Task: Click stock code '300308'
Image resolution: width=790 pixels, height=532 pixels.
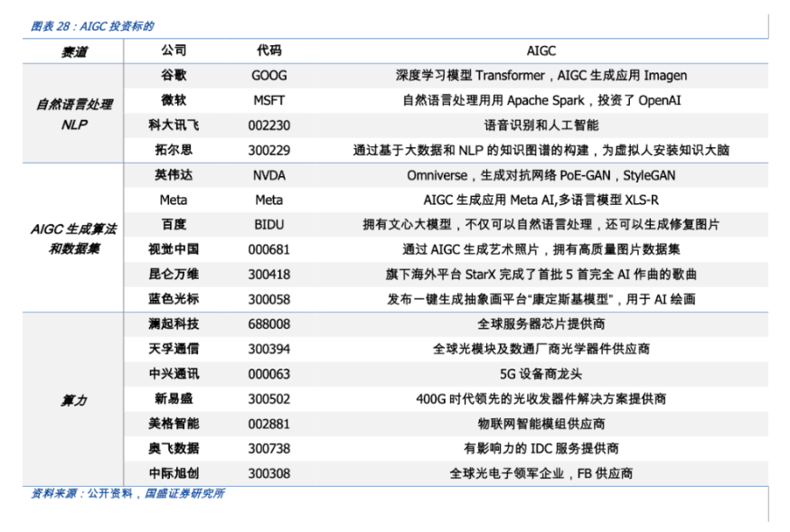Action: point(269,473)
